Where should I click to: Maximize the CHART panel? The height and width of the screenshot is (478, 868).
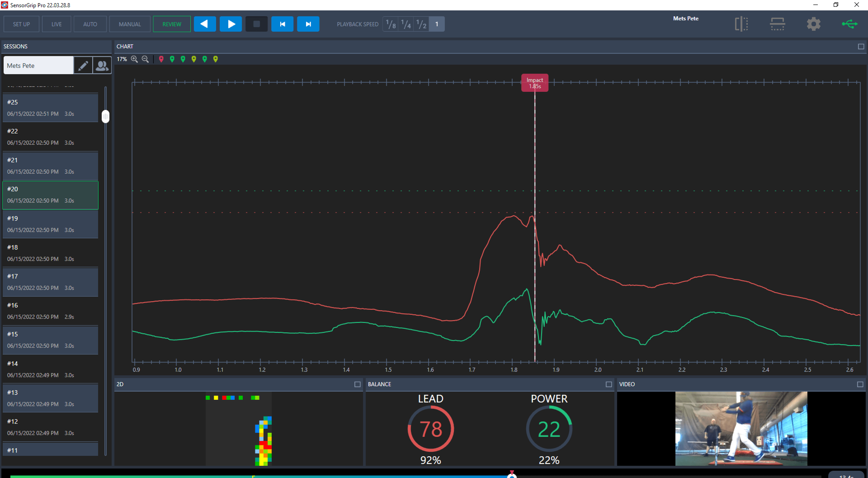pos(861,47)
